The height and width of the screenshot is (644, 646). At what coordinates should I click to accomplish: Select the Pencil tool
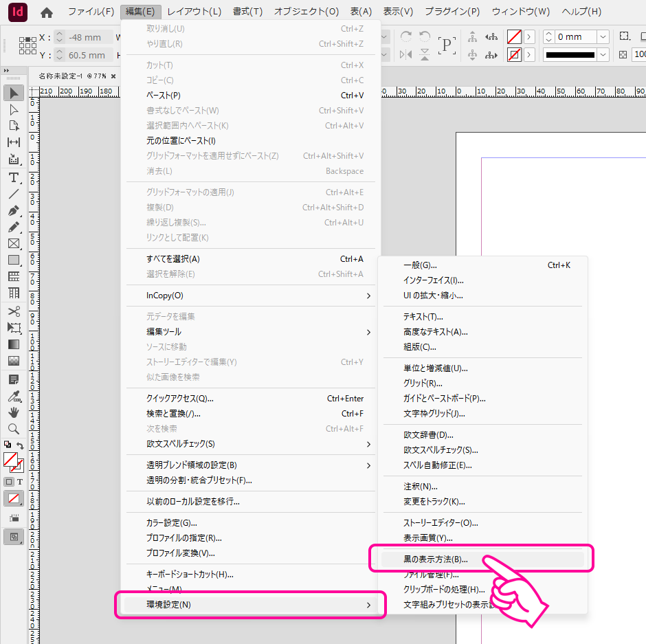14,227
